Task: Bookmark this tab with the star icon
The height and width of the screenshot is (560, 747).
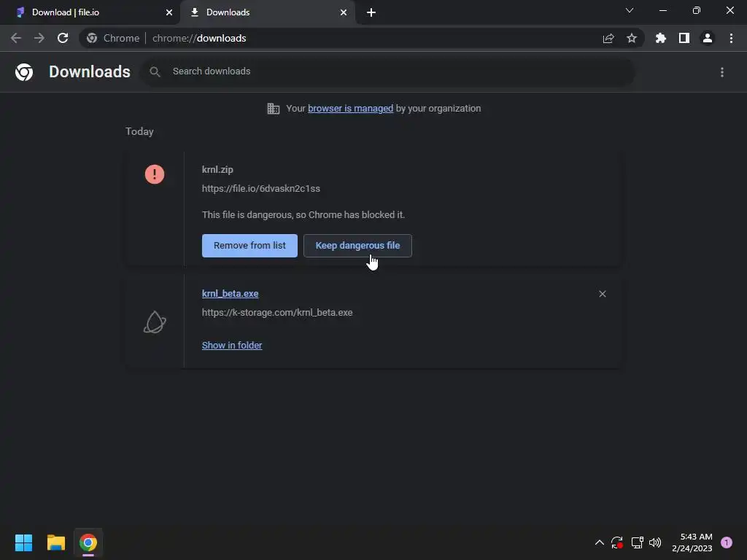Action: pos(632,38)
